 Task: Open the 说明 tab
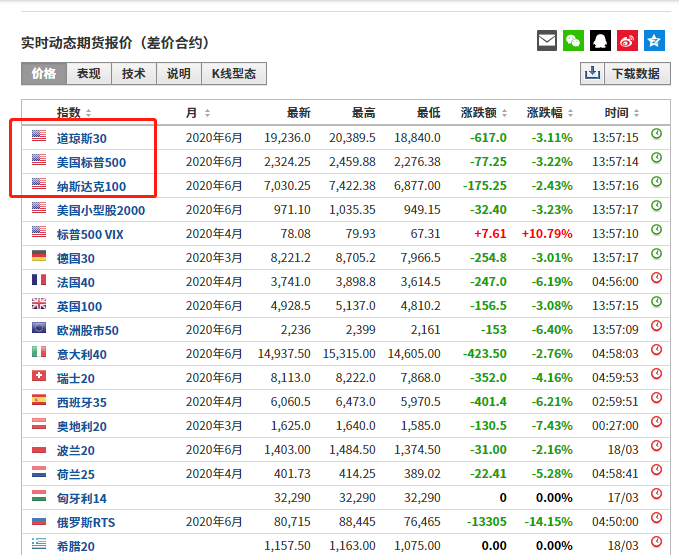[x=179, y=74]
